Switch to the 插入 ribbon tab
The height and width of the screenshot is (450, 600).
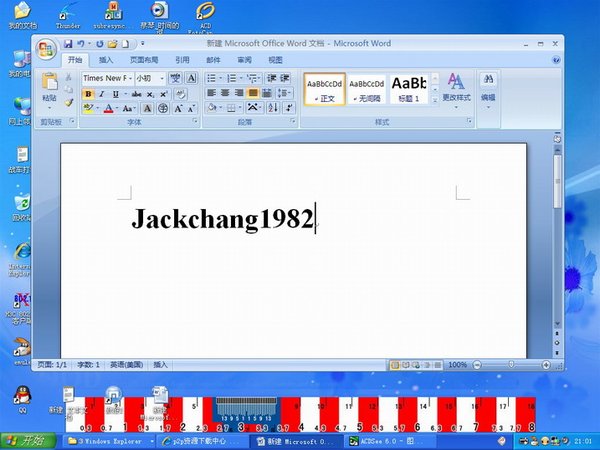click(106, 60)
